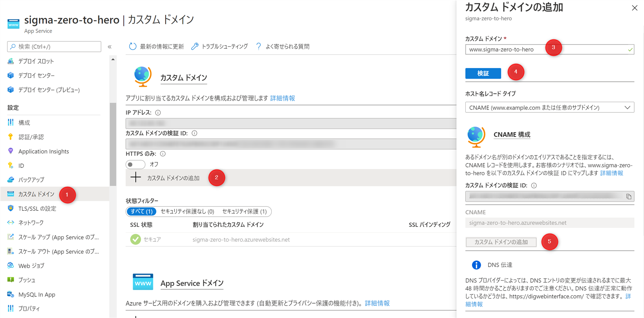The height and width of the screenshot is (318, 644).
Task: Click the プッシュ icon in the sidebar
Action: [x=11, y=280]
